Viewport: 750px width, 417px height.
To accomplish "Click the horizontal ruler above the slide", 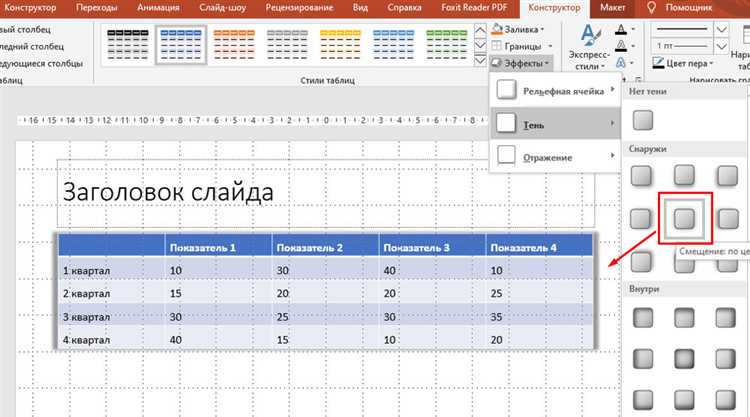I will tap(254, 120).
